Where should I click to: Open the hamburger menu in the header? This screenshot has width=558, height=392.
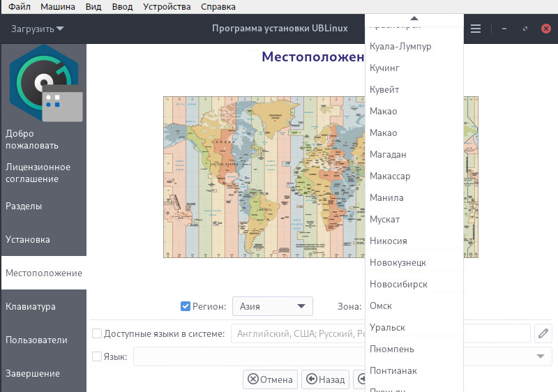(x=476, y=29)
